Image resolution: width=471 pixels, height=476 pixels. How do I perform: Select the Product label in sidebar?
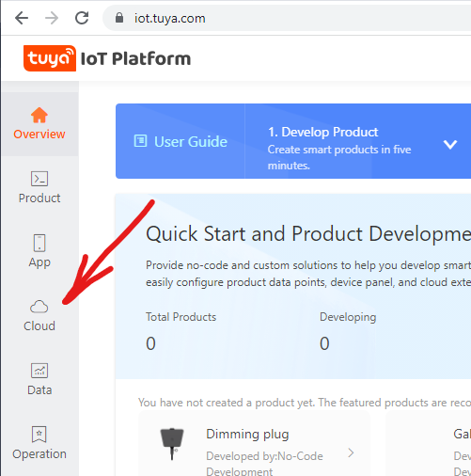tap(39, 198)
